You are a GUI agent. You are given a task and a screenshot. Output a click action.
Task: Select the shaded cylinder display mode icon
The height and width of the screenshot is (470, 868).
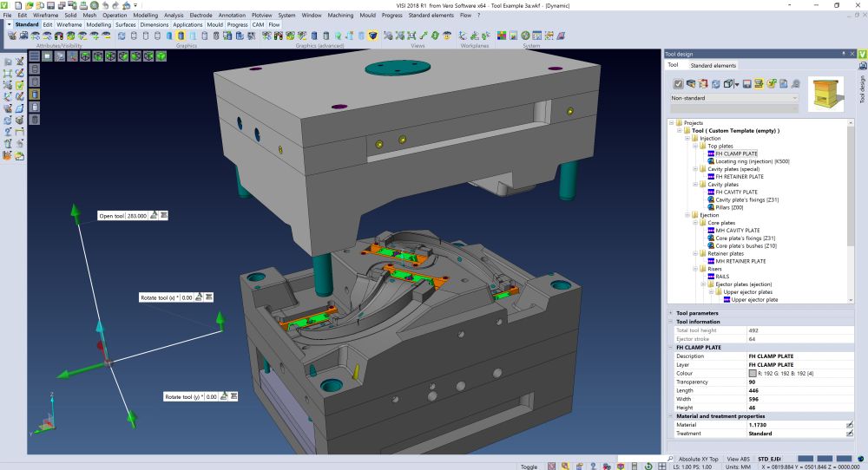(32, 93)
